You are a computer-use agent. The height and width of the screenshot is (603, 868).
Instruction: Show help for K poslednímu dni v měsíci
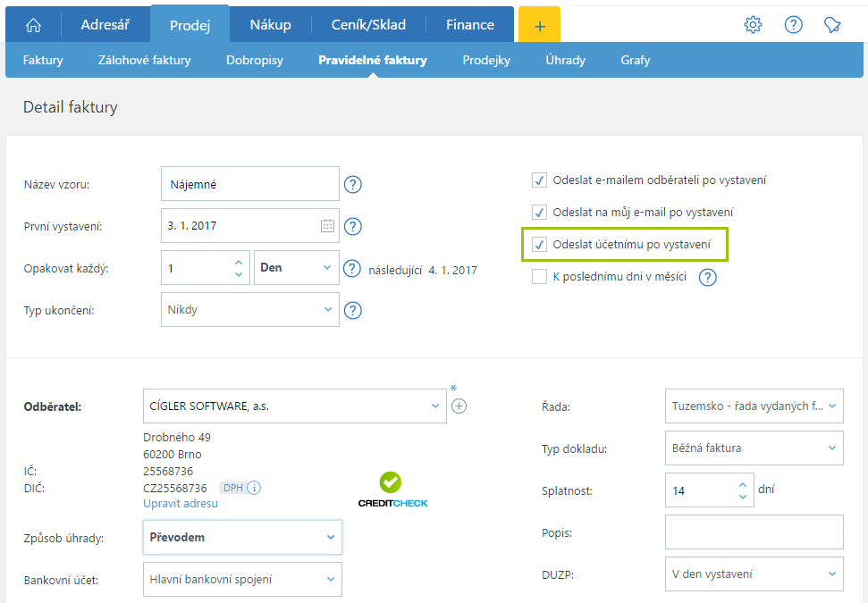click(707, 277)
